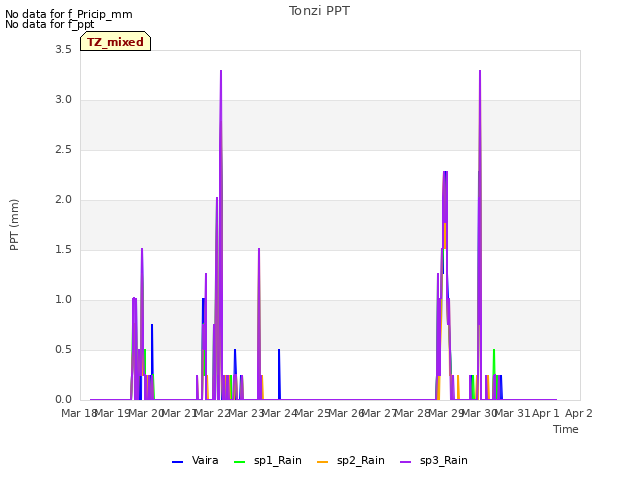Click the Mar 22 x-axis date label

[212, 413]
